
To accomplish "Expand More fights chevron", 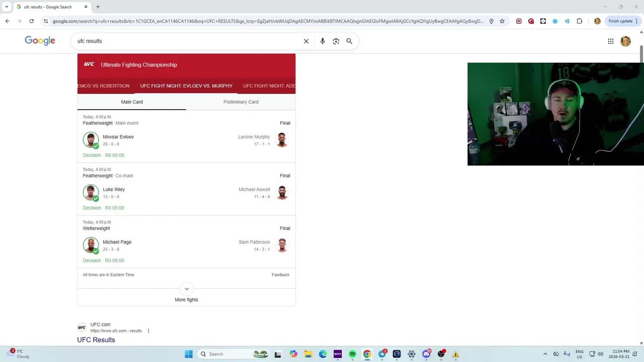I will (187, 289).
